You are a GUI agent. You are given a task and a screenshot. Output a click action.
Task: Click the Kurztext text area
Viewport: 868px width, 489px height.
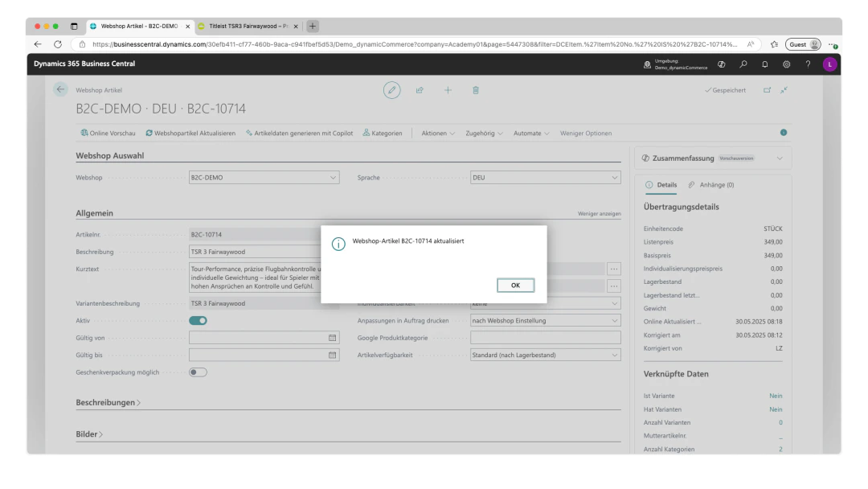[255, 277]
